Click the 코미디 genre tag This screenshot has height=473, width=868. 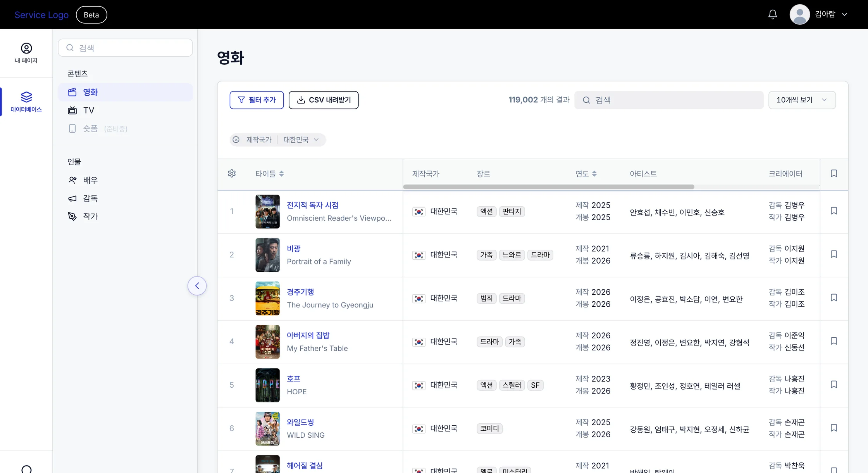pos(489,428)
